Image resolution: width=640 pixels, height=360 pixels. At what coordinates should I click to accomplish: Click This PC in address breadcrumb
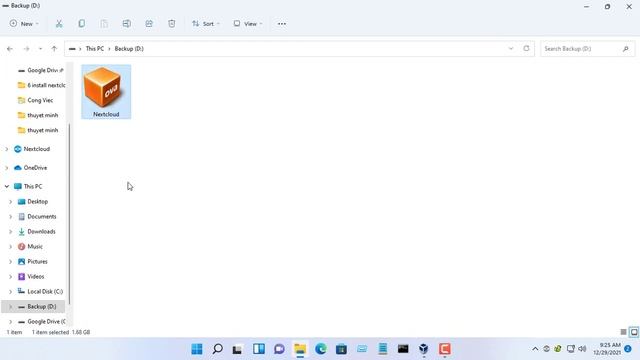point(95,49)
